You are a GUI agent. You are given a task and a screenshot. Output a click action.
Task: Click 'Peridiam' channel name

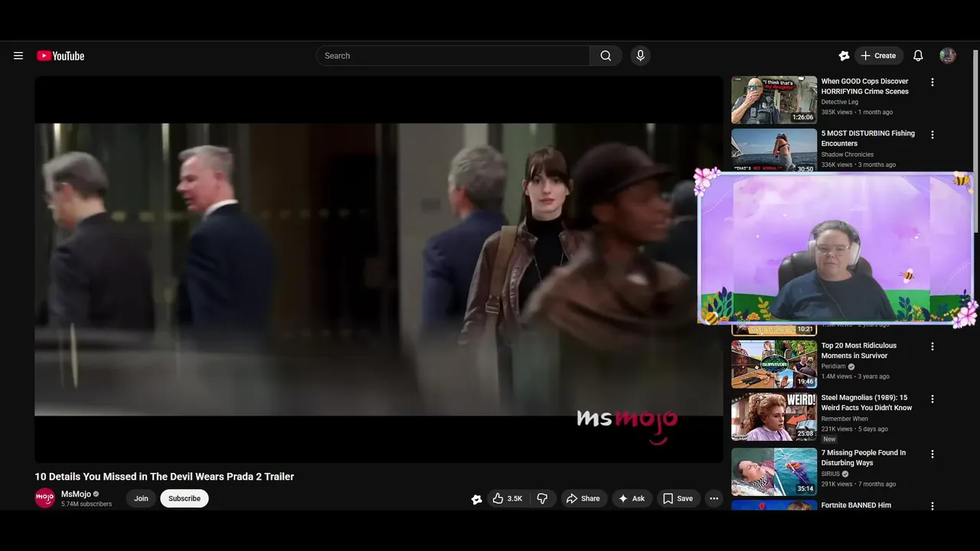coord(834,367)
